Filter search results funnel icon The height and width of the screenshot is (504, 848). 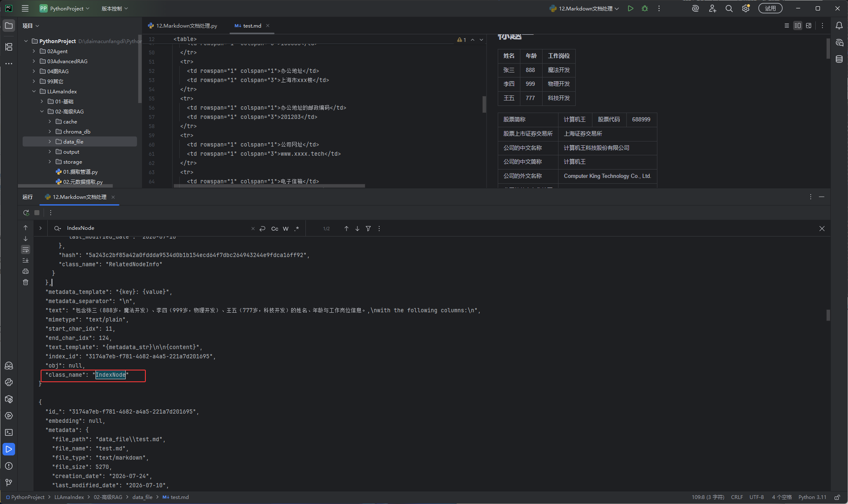click(x=368, y=229)
